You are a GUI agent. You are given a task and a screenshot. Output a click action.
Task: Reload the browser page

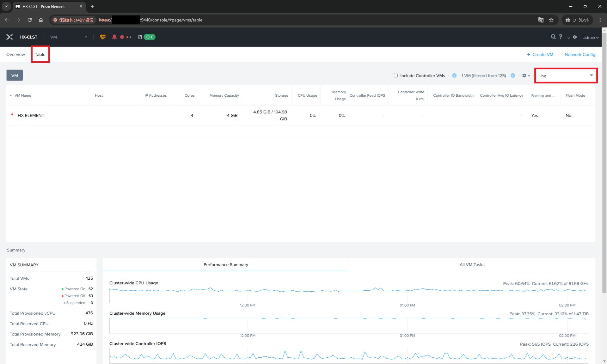30,20
